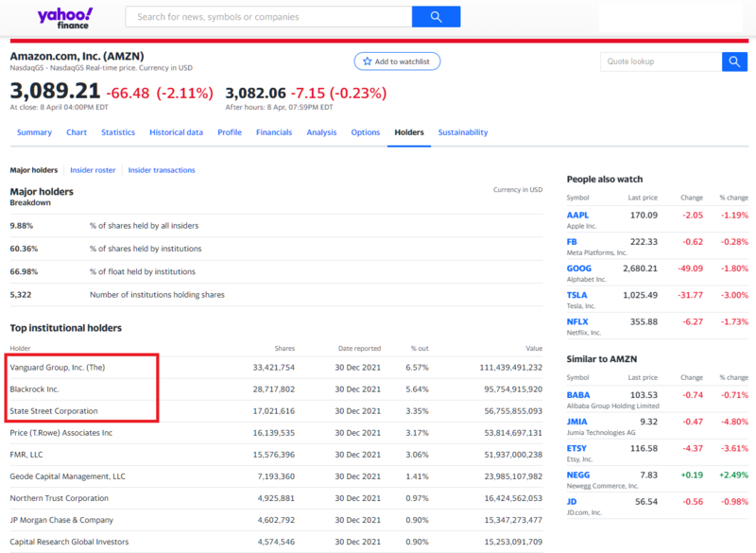
Task: Open Apple Inc. AAPL quote
Action: [580, 215]
